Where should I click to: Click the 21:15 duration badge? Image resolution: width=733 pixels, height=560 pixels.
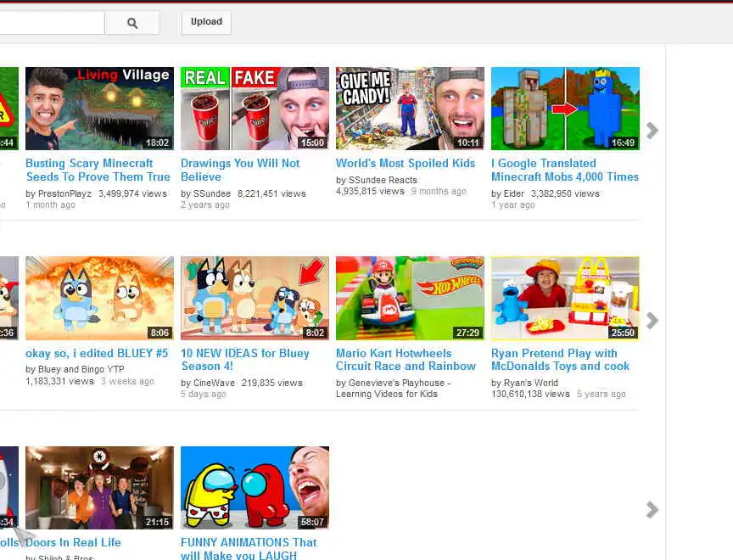tap(157, 522)
